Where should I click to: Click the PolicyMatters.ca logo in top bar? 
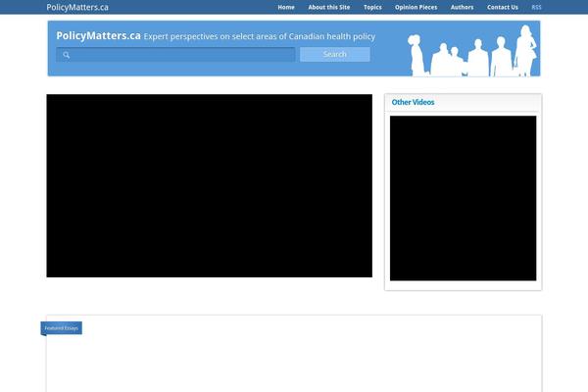pyautogui.click(x=77, y=7)
